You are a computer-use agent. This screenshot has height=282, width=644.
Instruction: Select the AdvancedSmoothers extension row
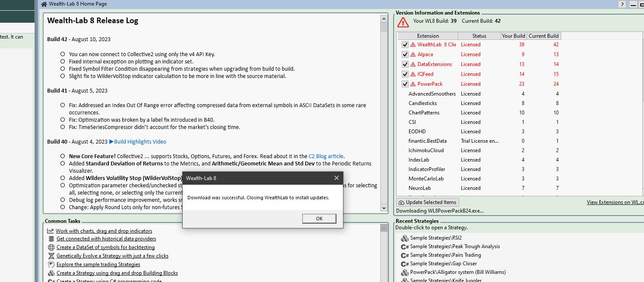pos(478,94)
